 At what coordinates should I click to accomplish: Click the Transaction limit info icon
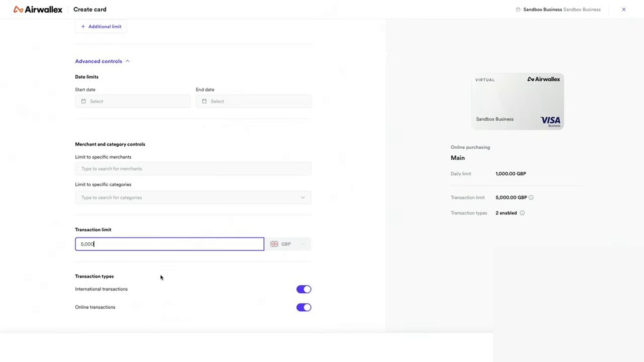(x=531, y=198)
